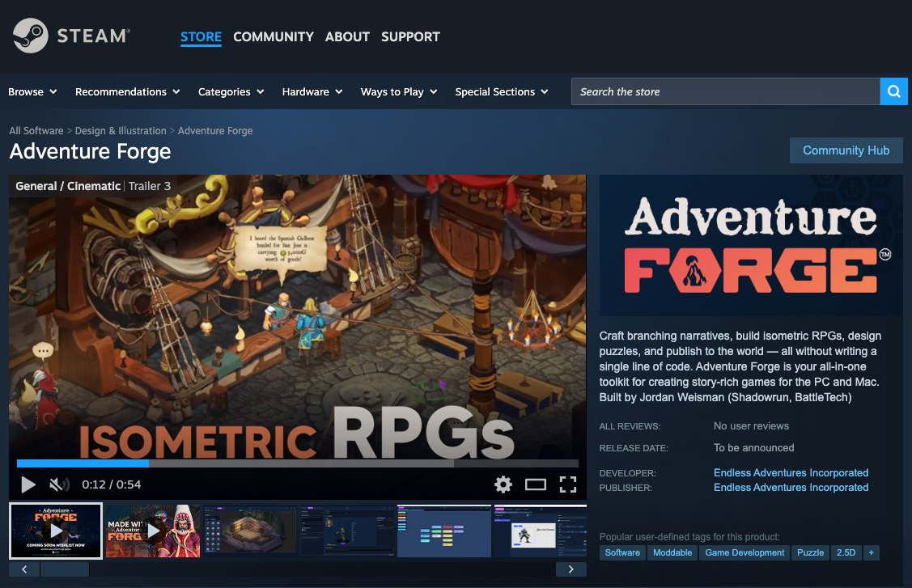Add a tag with plus button

(871, 552)
